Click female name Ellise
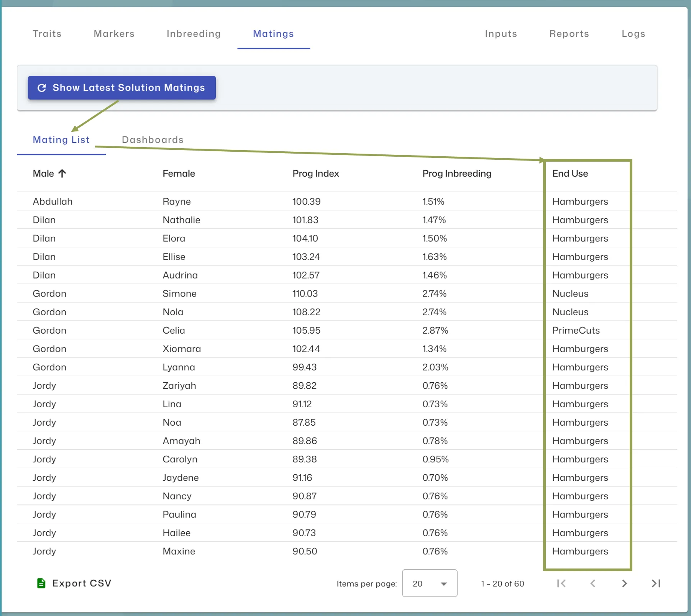Image resolution: width=691 pixels, height=616 pixels. coord(174,257)
